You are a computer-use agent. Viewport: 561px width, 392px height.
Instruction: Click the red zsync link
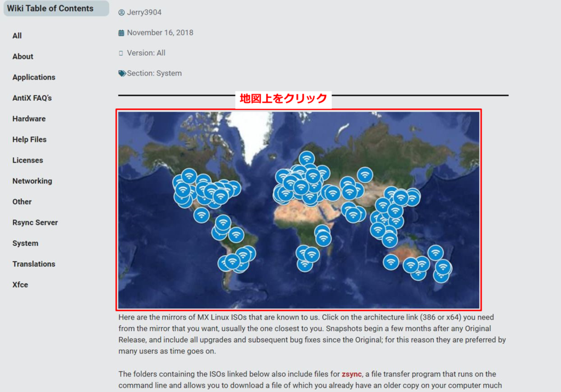(x=351, y=374)
